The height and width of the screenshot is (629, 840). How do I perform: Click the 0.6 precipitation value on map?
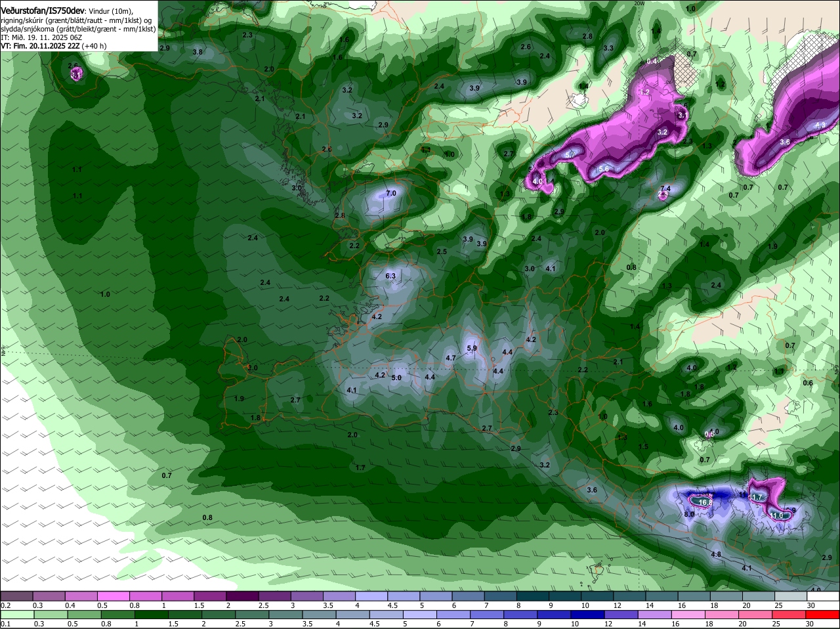(x=808, y=383)
